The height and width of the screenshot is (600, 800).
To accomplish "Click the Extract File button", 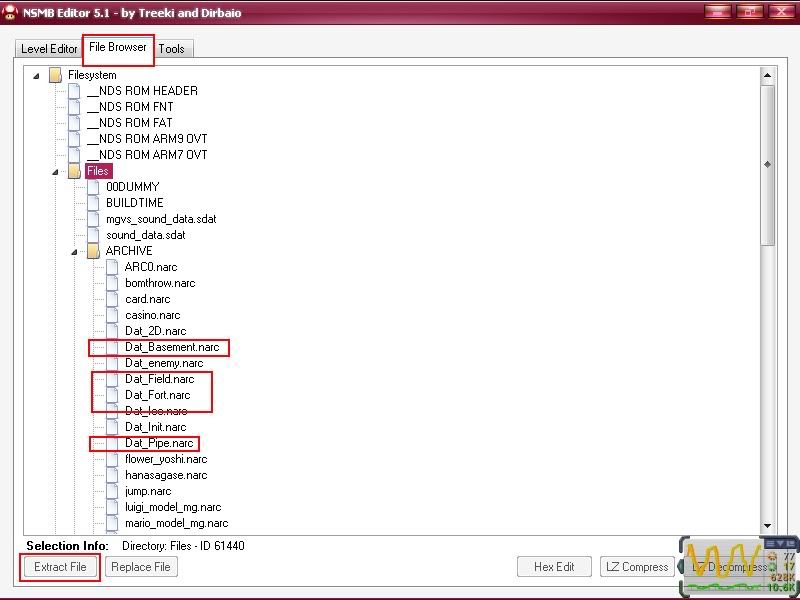I will pos(60,567).
